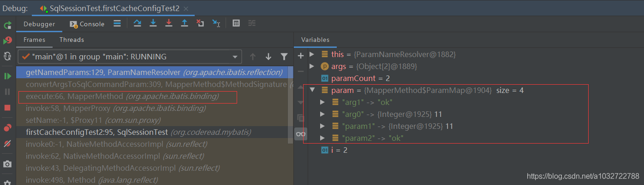Move watch down in Variables panel
This screenshot has height=185, width=644.
pyautogui.click(x=301, y=102)
